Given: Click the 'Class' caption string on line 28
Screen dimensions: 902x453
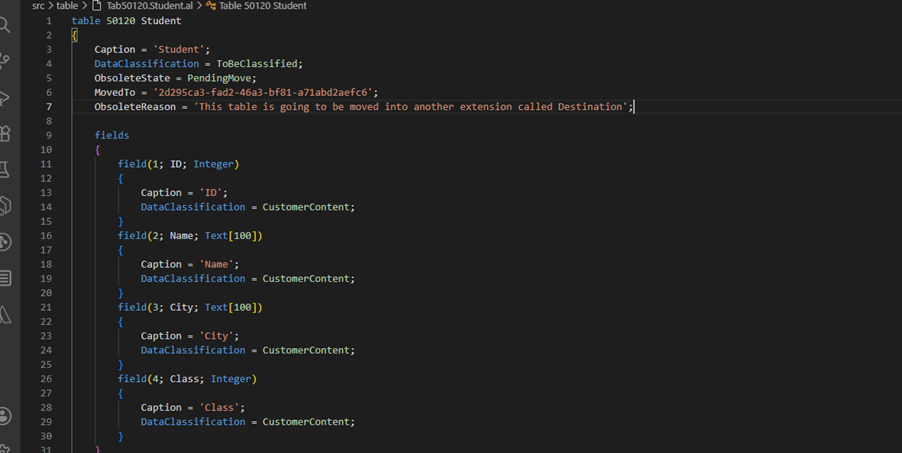Looking at the screenshot, I should (x=219, y=408).
